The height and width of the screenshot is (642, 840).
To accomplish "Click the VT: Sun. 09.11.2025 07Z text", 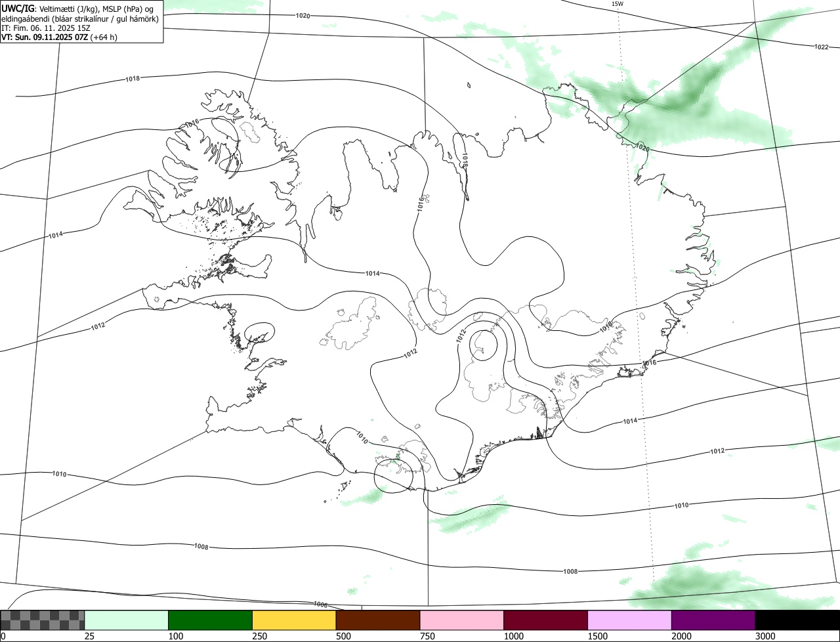I will tap(45, 37).
